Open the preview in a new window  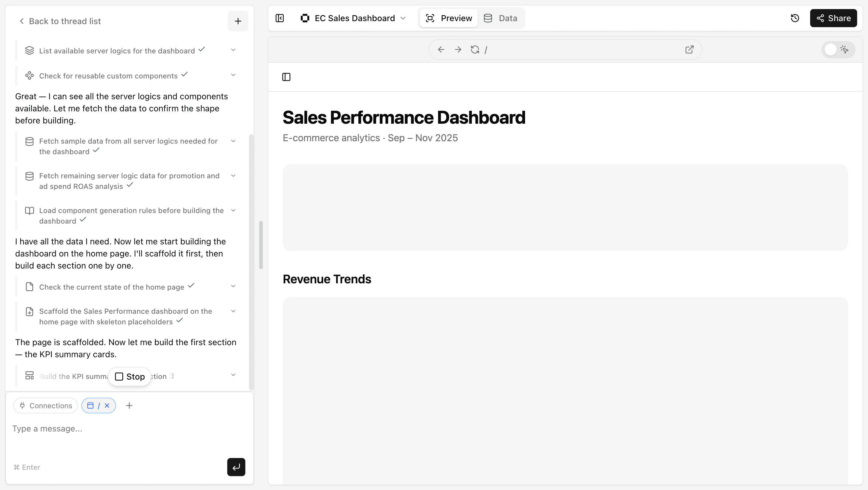(689, 49)
